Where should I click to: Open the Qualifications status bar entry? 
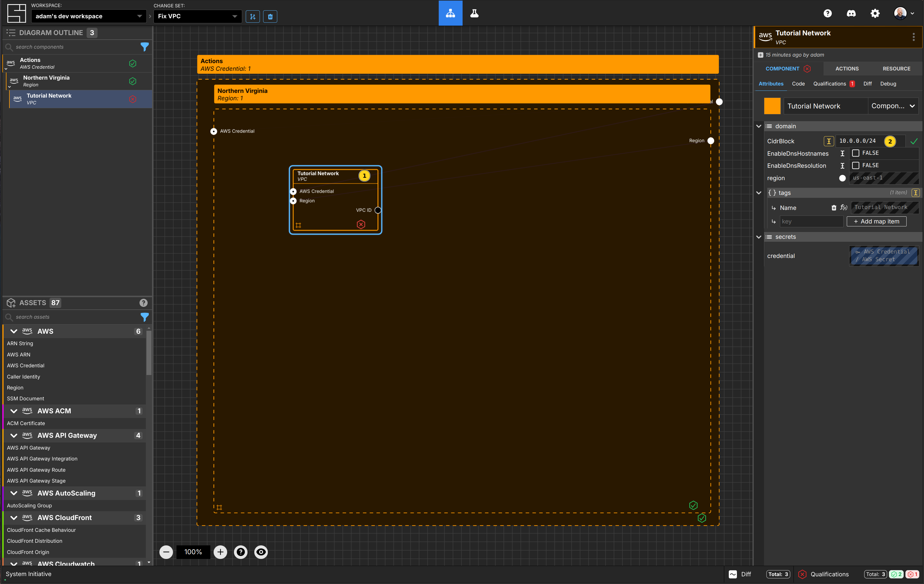858,574
